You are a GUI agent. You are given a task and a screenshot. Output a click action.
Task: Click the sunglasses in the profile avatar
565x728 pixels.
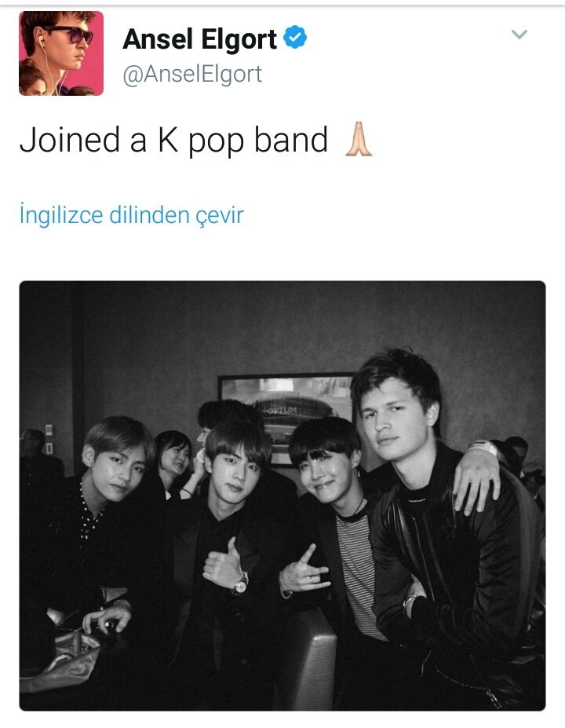point(70,34)
